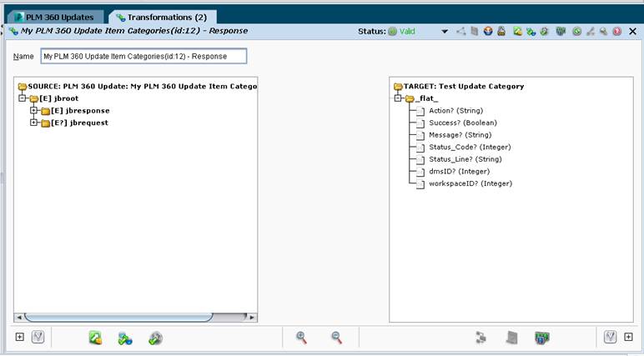
Task: Select the Transformations (2) tab
Action: point(162,18)
